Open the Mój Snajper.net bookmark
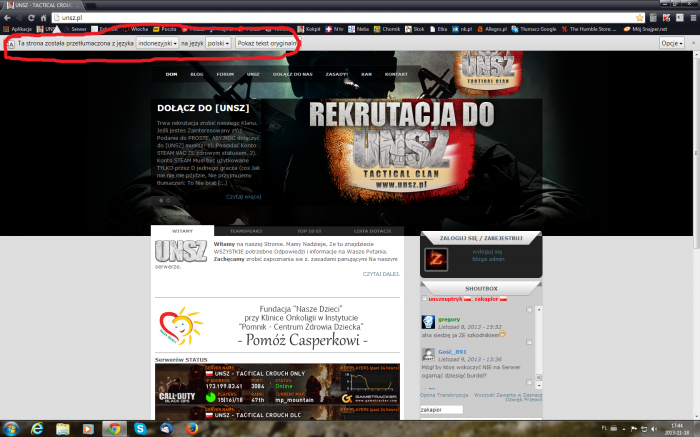The image size is (700, 437). click(645, 29)
